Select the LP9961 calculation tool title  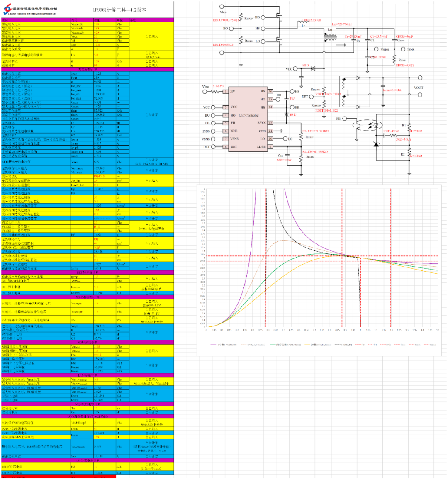point(119,10)
